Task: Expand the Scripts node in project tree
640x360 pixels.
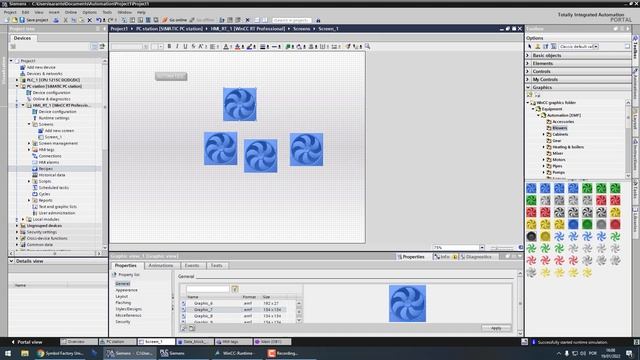Action: click(x=29, y=181)
